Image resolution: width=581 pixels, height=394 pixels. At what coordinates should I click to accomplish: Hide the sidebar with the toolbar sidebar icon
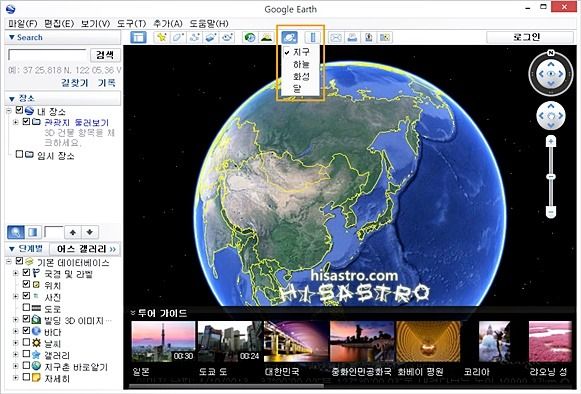click(139, 37)
